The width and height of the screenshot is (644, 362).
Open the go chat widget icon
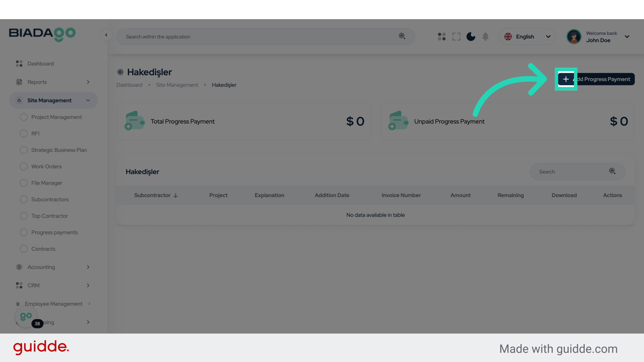[x=26, y=316]
